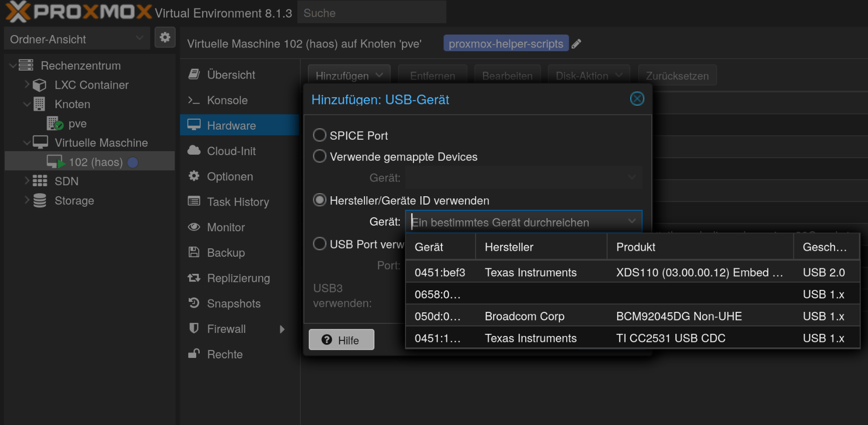This screenshot has height=425, width=868.
Task: Click the Firewall shield icon
Action: tap(194, 328)
